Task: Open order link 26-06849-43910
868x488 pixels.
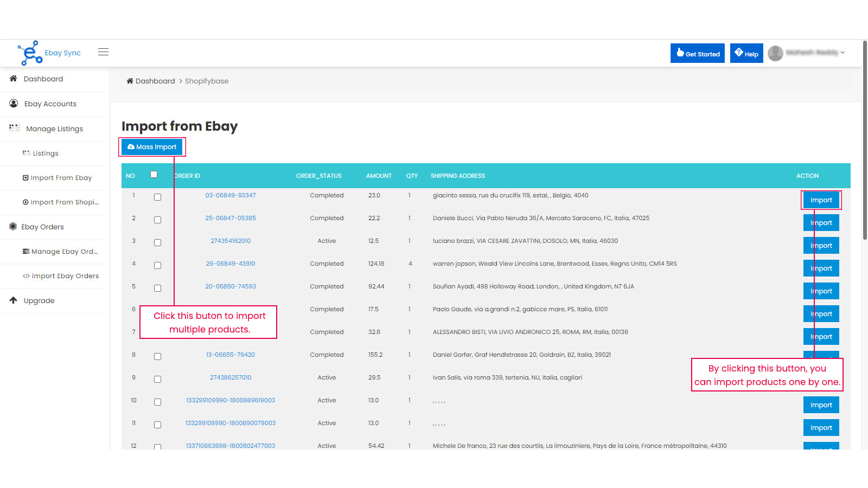Action: pos(231,264)
